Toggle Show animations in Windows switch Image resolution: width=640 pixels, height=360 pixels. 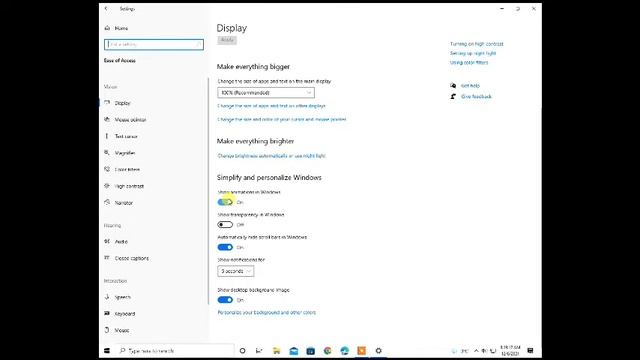point(225,202)
